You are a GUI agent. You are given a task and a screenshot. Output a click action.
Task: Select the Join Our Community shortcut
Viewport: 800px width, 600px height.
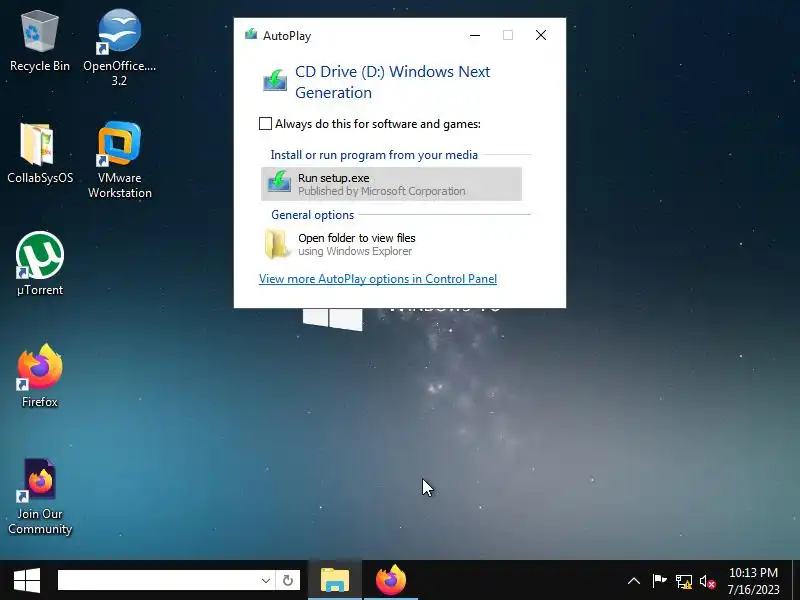point(40,496)
